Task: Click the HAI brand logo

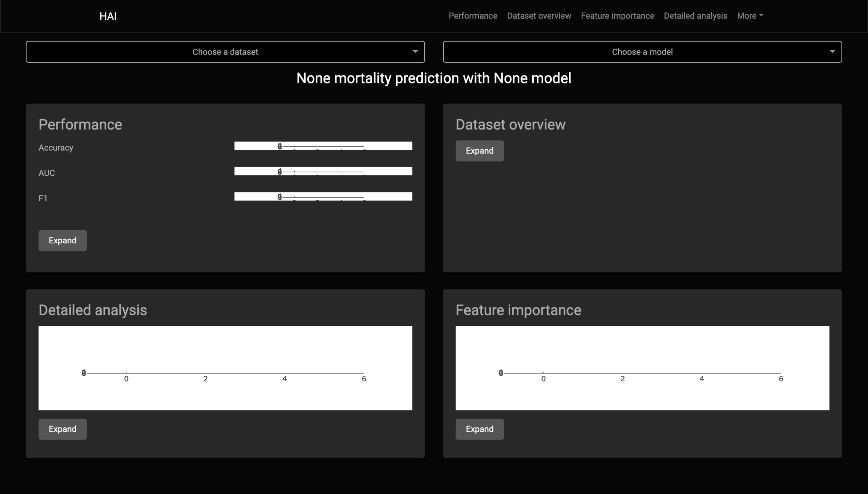Action: click(x=108, y=16)
